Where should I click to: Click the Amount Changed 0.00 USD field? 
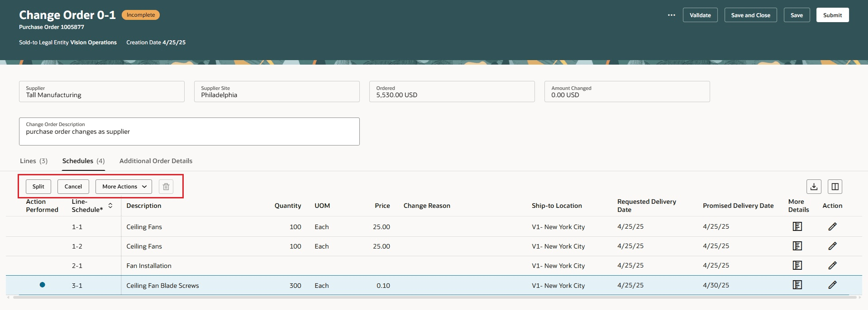tap(627, 91)
